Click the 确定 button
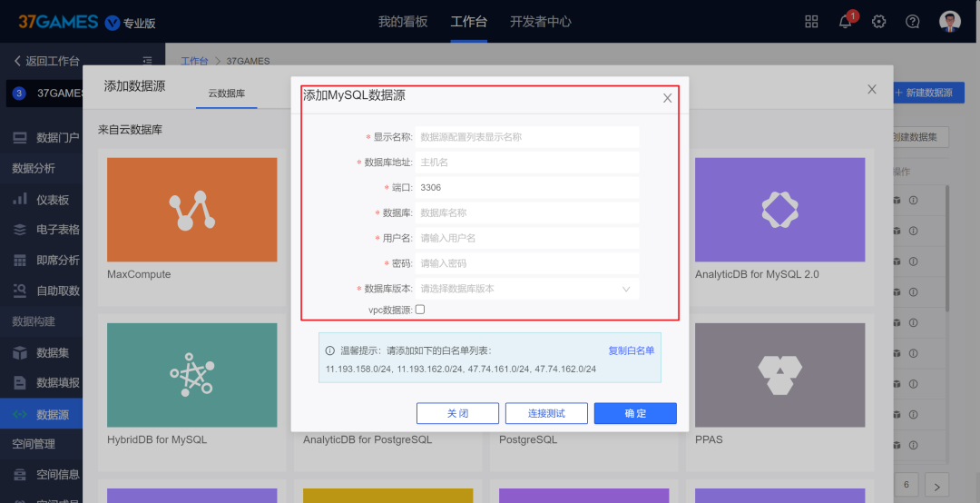Screen dimensions: 980x503 tap(635, 413)
